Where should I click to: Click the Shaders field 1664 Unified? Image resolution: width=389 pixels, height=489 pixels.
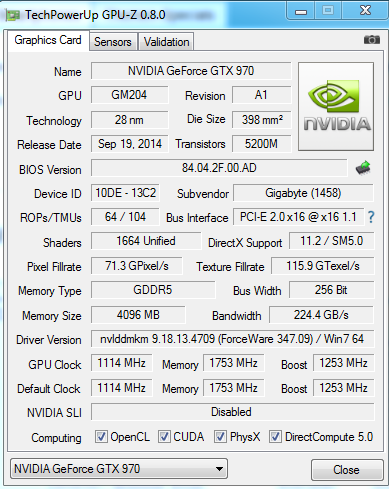[146, 241]
